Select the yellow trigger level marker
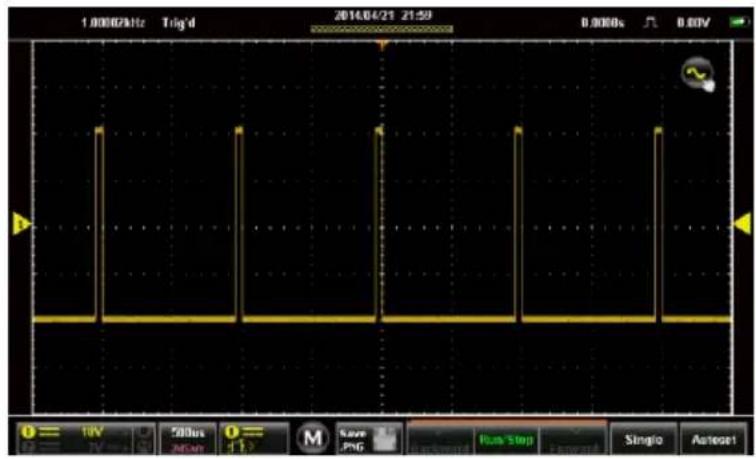 742,224
